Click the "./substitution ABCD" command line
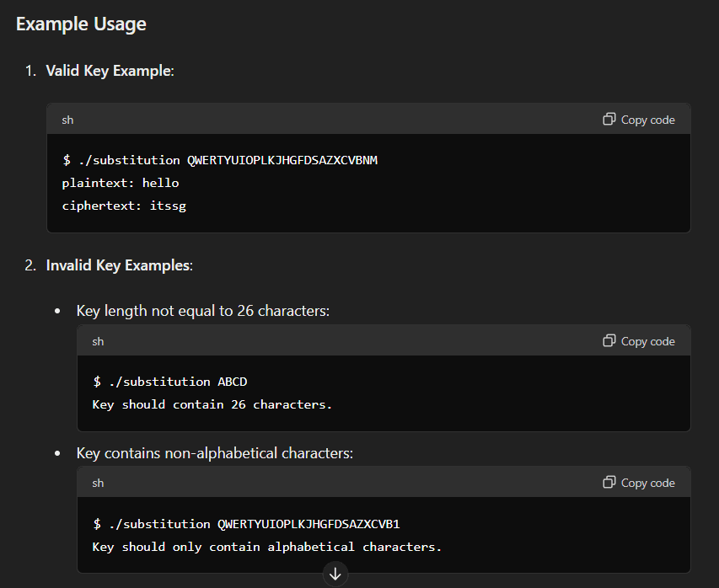The image size is (719, 588). (x=170, y=382)
